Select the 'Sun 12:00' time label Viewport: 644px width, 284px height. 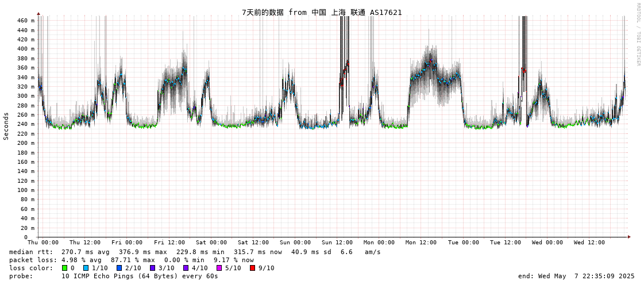point(337,243)
